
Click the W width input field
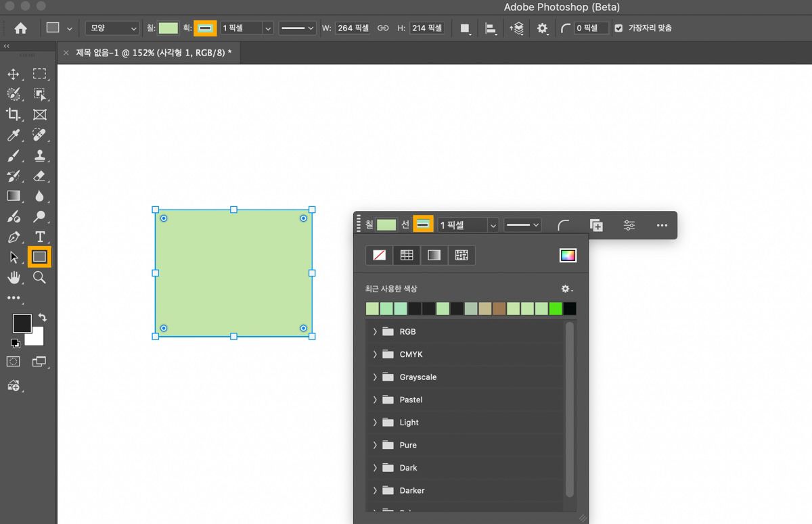tap(353, 28)
